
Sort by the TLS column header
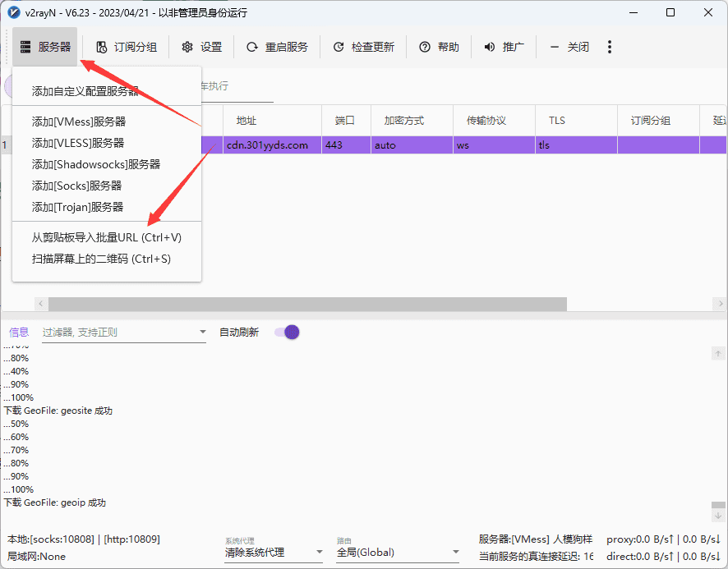[x=577, y=121]
